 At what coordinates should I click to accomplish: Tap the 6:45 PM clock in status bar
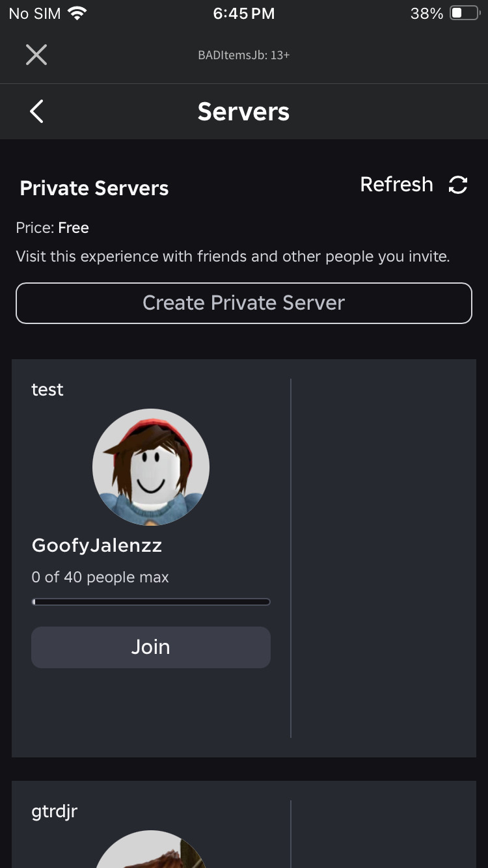[x=243, y=13]
